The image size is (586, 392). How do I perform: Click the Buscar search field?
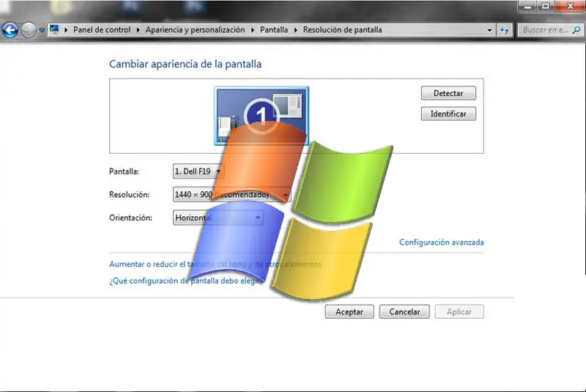click(550, 30)
